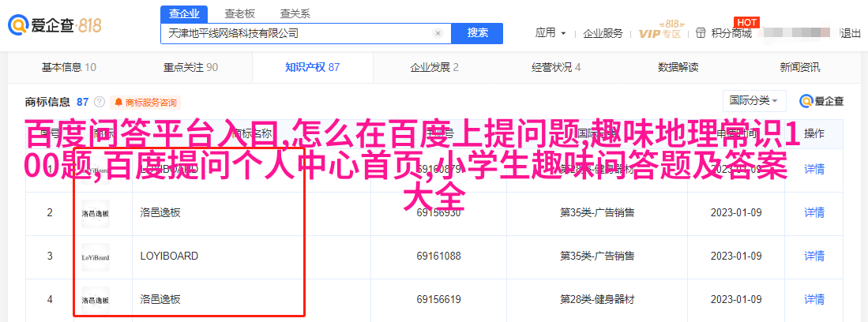Switch to the 基本信息 10 tab
This screenshot has width=868, height=322.
70,68
